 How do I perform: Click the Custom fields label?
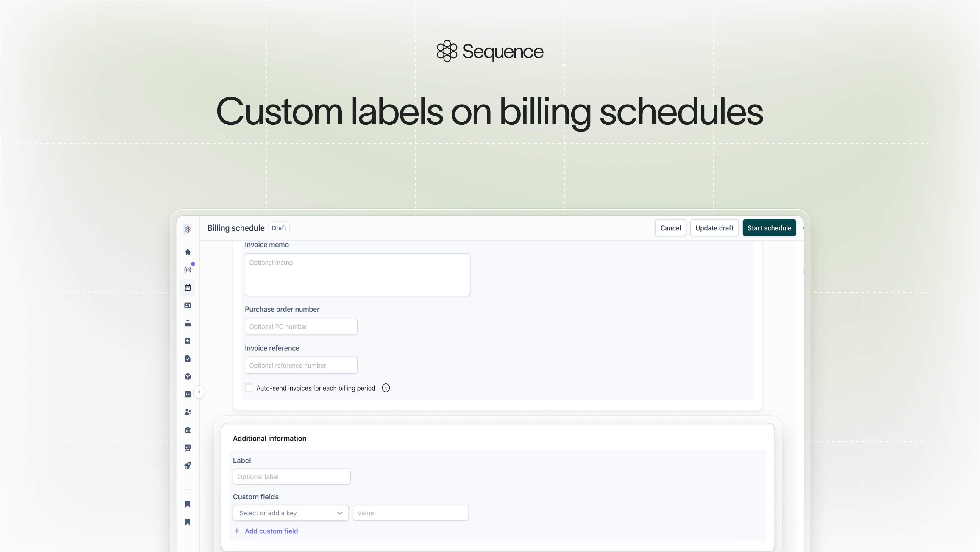point(256,497)
